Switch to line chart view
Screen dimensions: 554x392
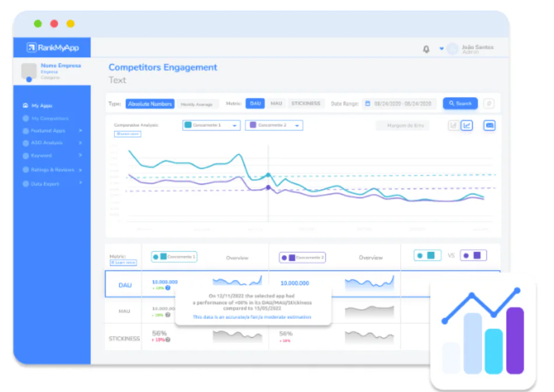[467, 125]
